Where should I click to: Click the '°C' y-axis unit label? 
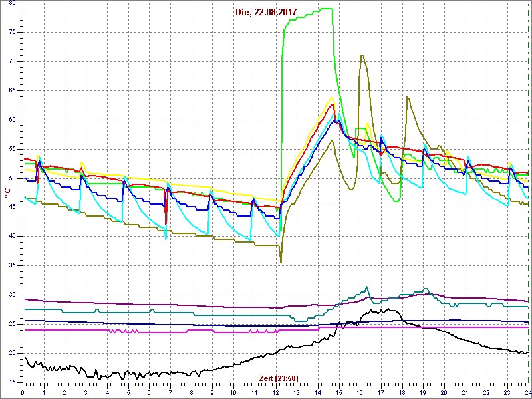tap(7, 194)
